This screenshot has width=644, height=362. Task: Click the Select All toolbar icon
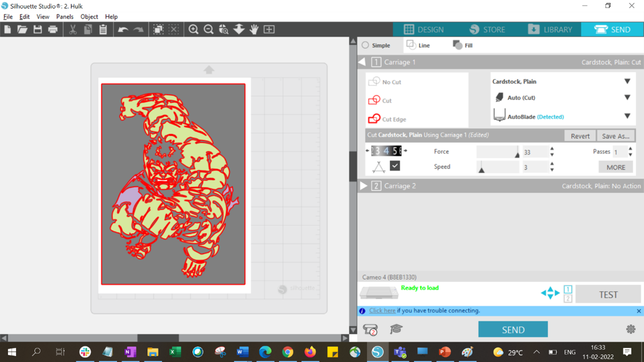[x=158, y=29]
